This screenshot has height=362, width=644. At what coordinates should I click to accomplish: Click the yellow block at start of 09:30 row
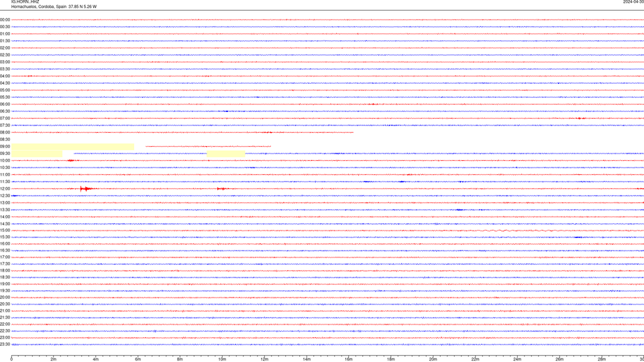37,154
